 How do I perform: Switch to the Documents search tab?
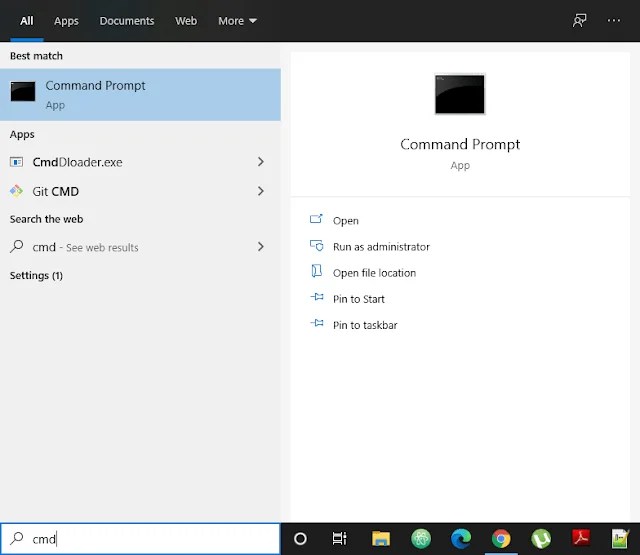pos(127,21)
